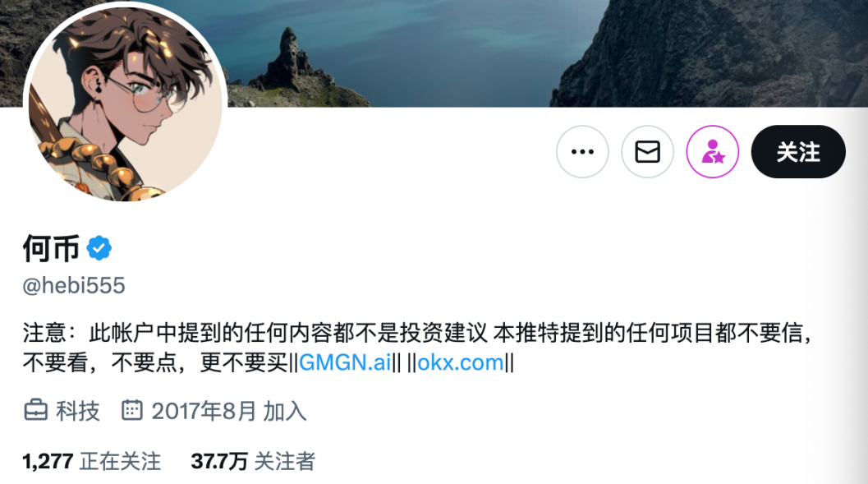Click the display name 何币
Screen dimensions: 868x484
pos(51,248)
